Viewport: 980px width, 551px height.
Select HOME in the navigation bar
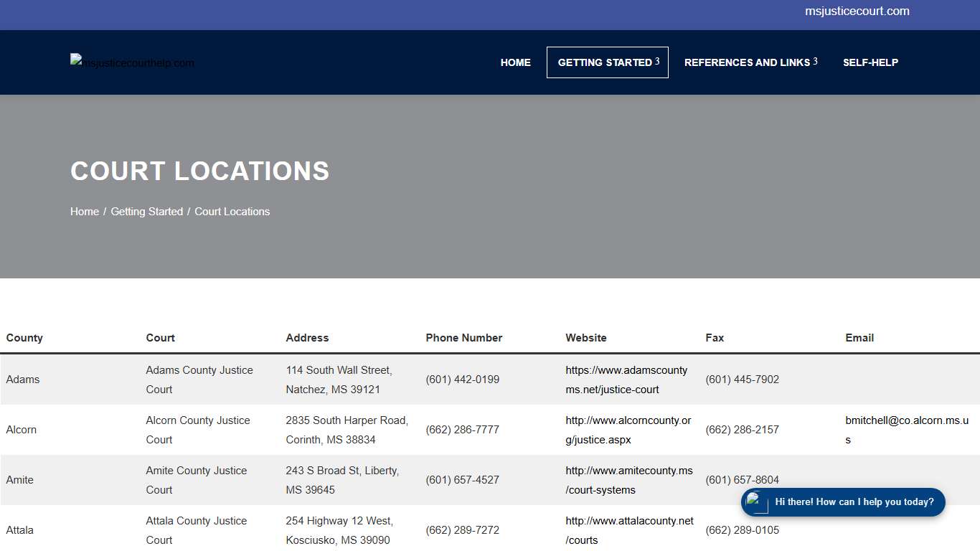pyautogui.click(x=515, y=62)
